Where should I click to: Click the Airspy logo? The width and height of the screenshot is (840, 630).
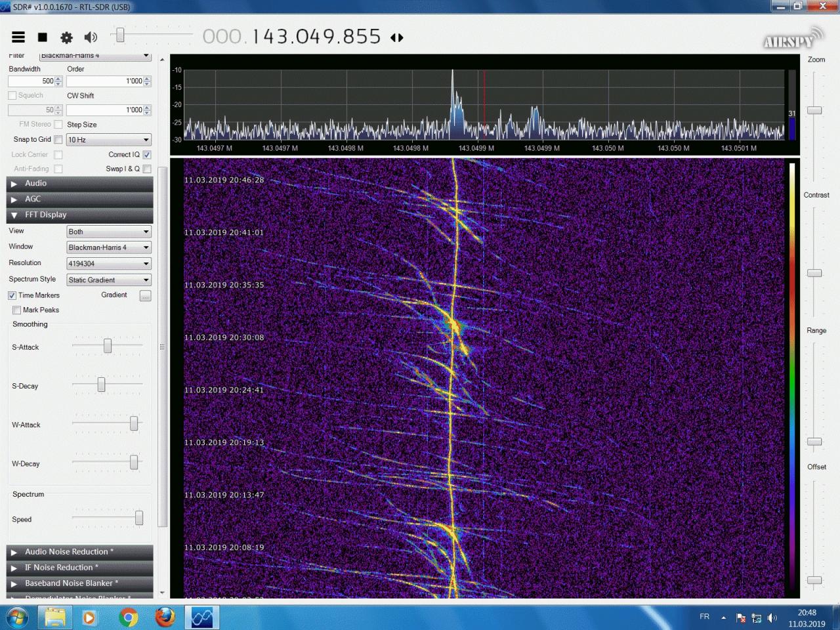(x=793, y=38)
